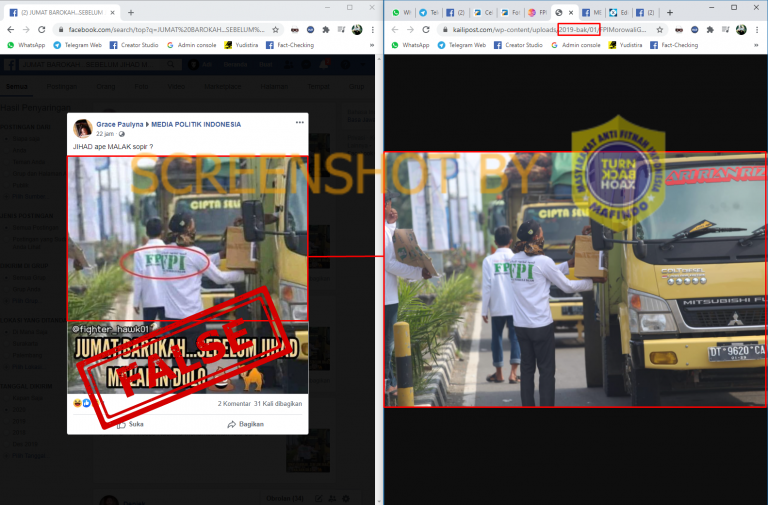Open the Creator Studio bookmark in the Facebook window
The height and width of the screenshot is (505, 768).
coord(134,45)
